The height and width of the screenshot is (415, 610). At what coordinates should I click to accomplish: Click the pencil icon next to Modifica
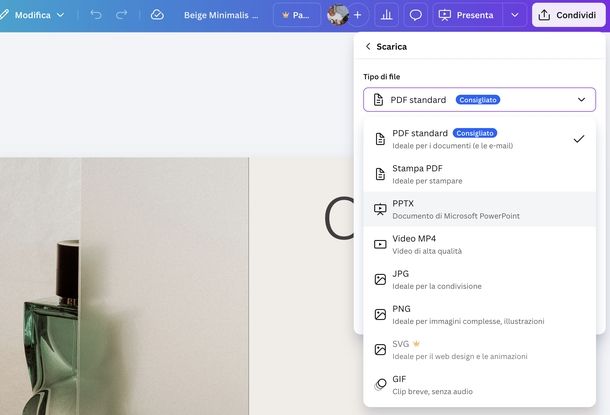pyautogui.click(x=4, y=15)
